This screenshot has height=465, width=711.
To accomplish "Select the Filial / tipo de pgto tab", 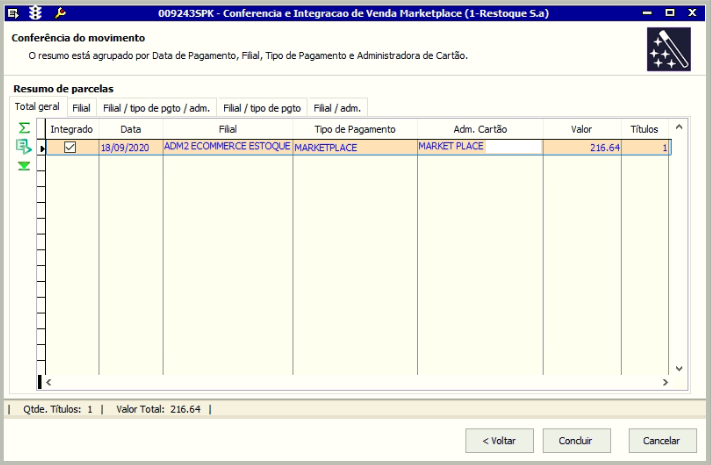I will click(262, 108).
